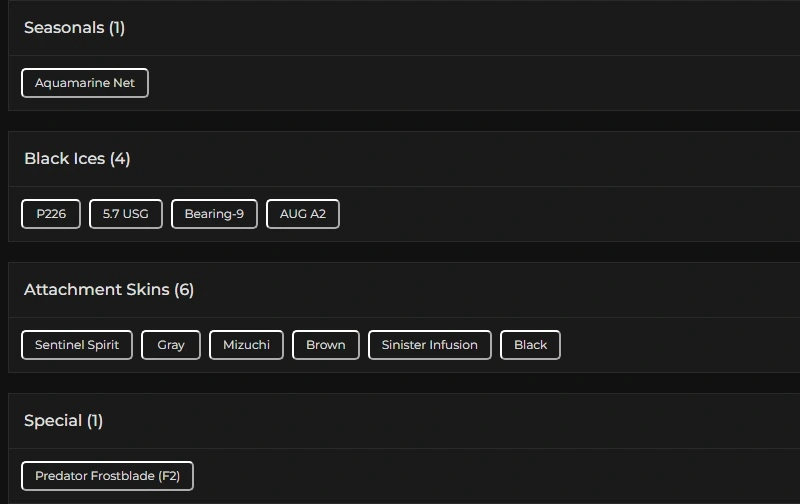The width and height of the screenshot is (800, 504).
Task: Click the P226 Black Ice tag
Action: (51, 214)
